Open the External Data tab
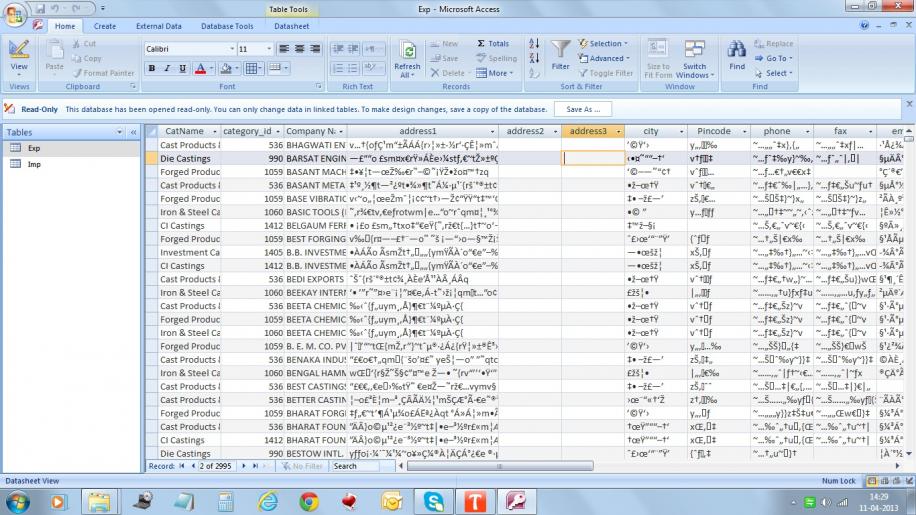Viewport: 916px width, 515px height. [158, 26]
